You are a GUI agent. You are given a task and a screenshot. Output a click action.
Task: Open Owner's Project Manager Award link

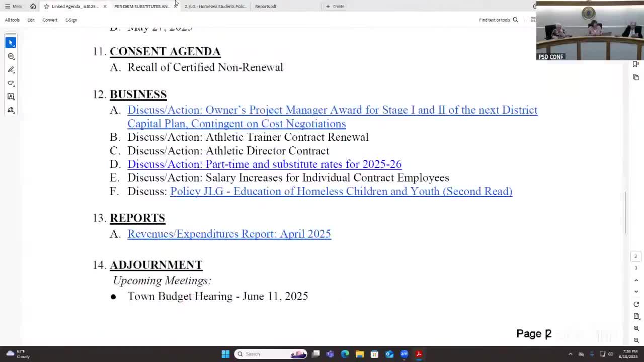pos(332,117)
